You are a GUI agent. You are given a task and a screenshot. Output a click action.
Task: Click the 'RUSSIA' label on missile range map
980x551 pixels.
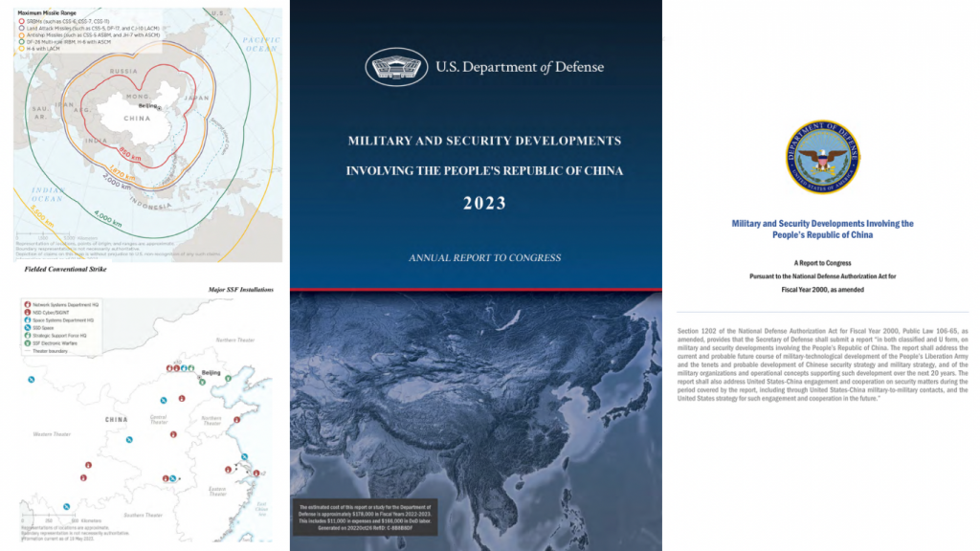123,71
